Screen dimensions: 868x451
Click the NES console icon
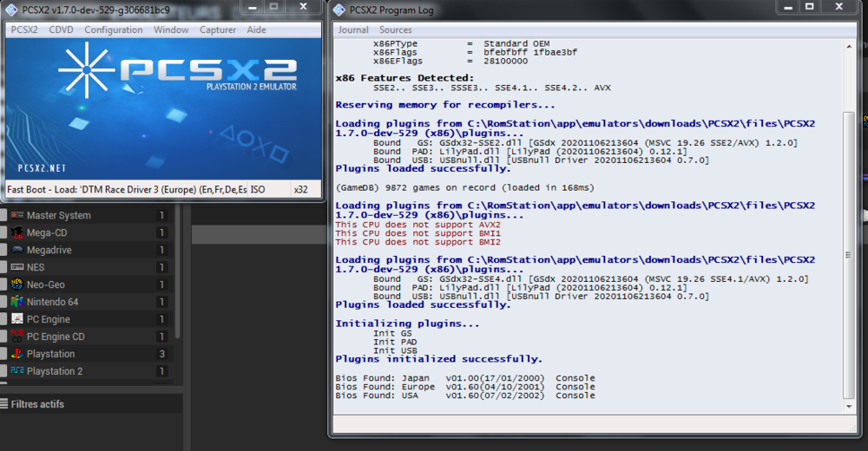coord(17,267)
